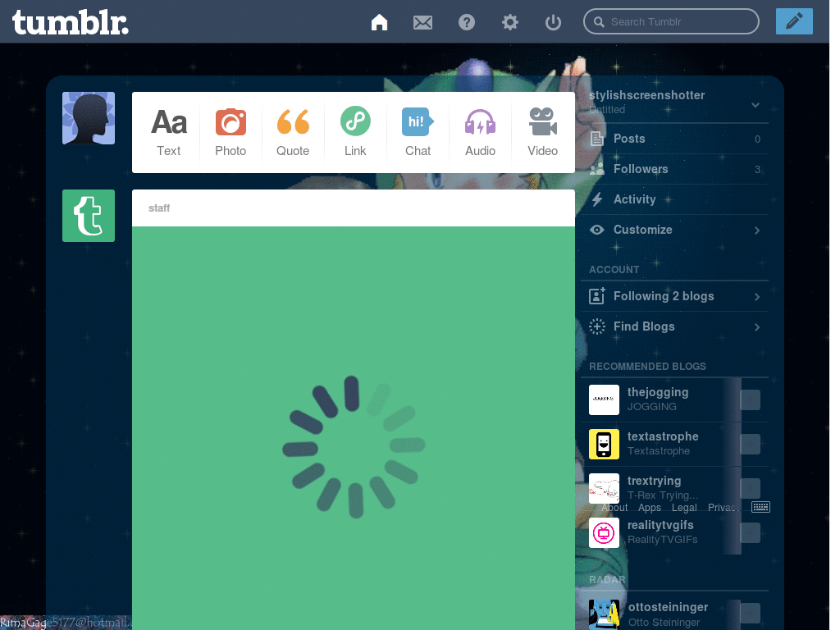Open the About footer link
840x630 pixels.
[x=614, y=507]
